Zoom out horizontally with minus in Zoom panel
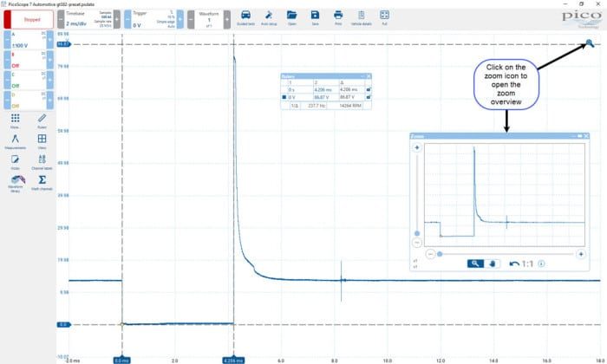The width and height of the screenshot is (607, 364). pyautogui.click(x=430, y=254)
